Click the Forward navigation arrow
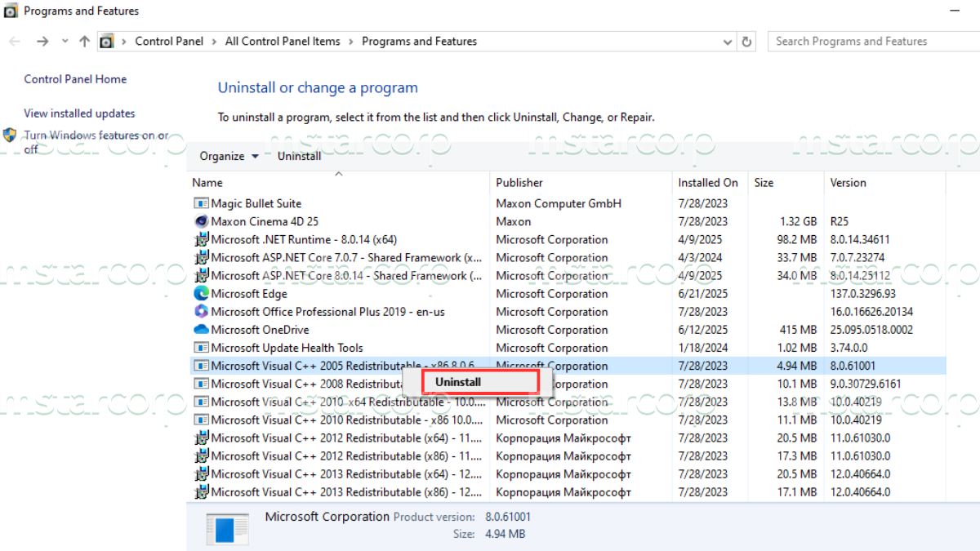The image size is (980, 551). [42, 42]
